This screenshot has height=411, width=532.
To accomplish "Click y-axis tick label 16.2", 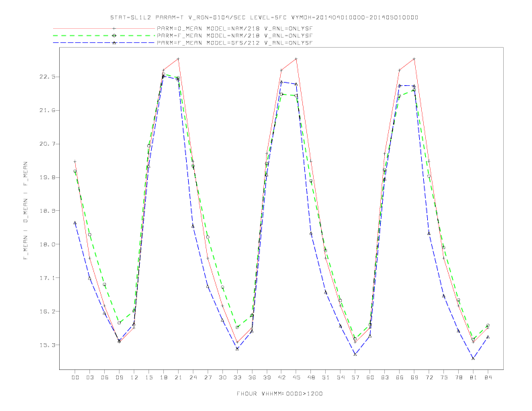I will click(x=47, y=312).
